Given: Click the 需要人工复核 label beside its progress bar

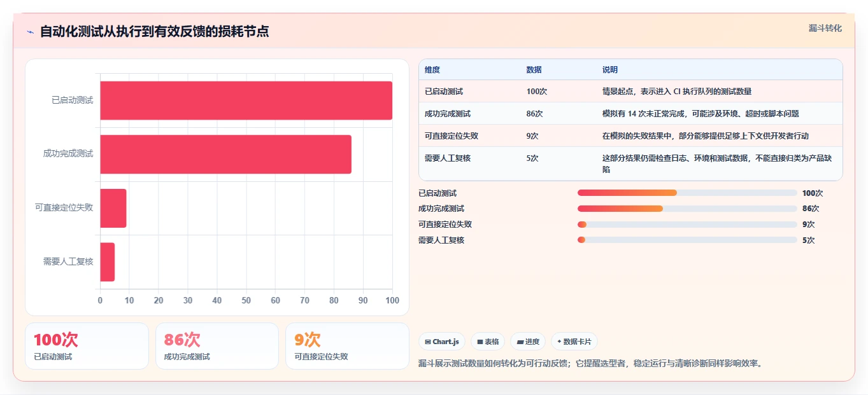Looking at the screenshot, I should [x=441, y=240].
